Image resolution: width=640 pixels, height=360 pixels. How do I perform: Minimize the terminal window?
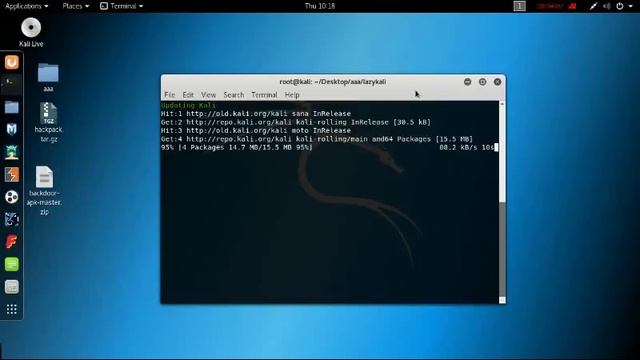[467, 82]
